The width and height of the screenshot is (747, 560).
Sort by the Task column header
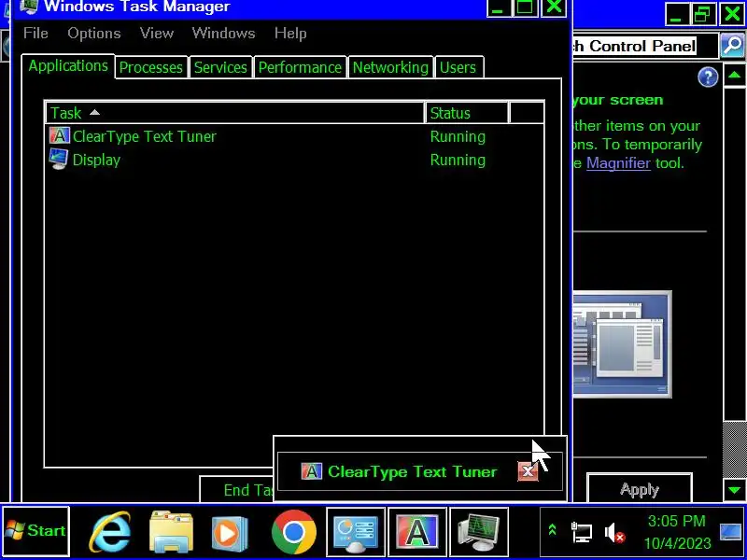coord(235,113)
